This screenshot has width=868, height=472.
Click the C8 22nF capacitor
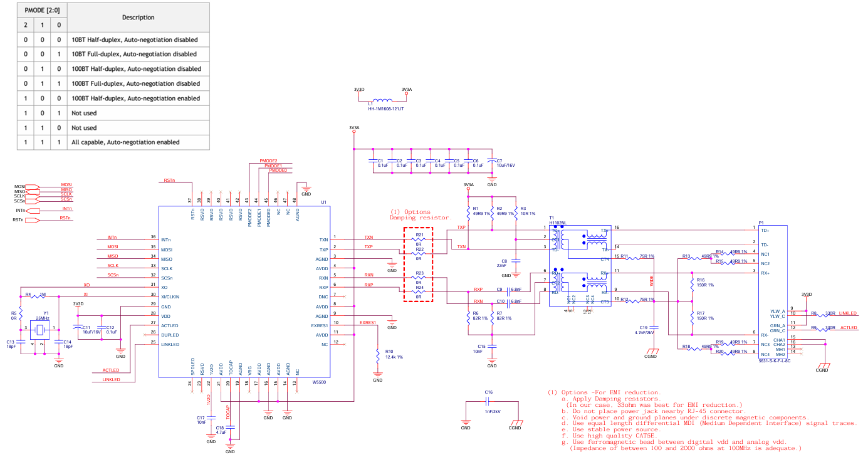(515, 260)
